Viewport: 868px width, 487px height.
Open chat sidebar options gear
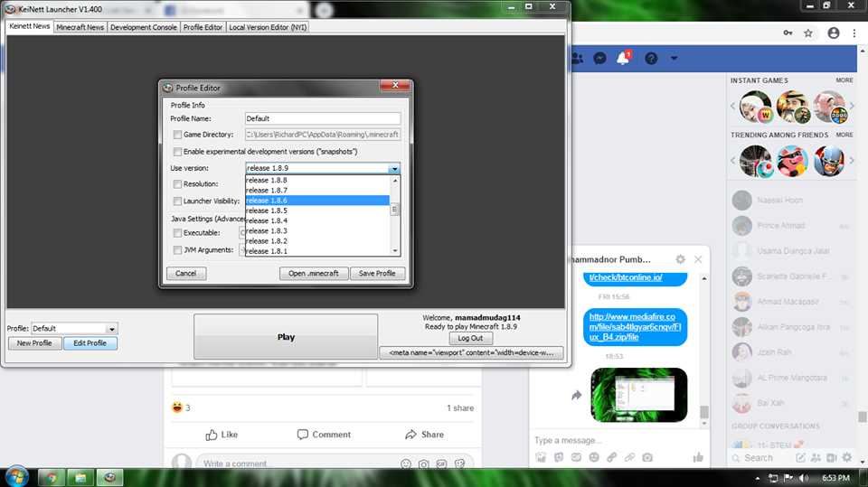click(x=847, y=458)
